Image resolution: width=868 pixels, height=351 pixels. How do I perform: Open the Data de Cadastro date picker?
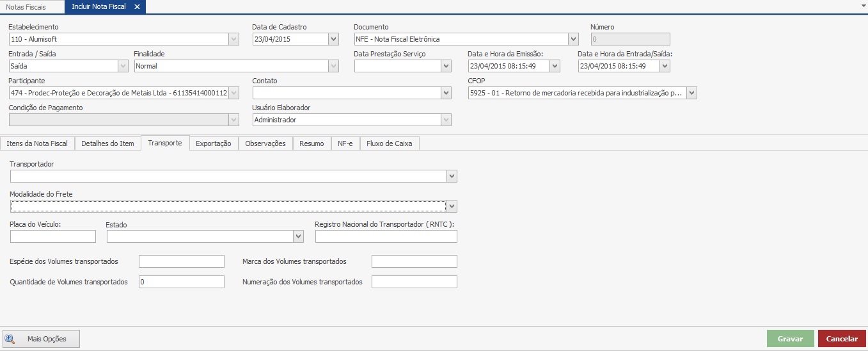coord(333,39)
